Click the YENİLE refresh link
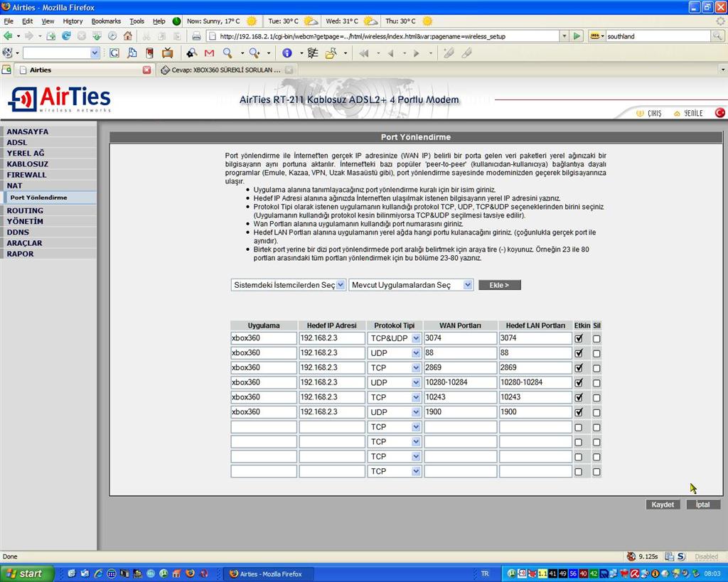This screenshot has height=582, width=728. pyautogui.click(x=688, y=113)
